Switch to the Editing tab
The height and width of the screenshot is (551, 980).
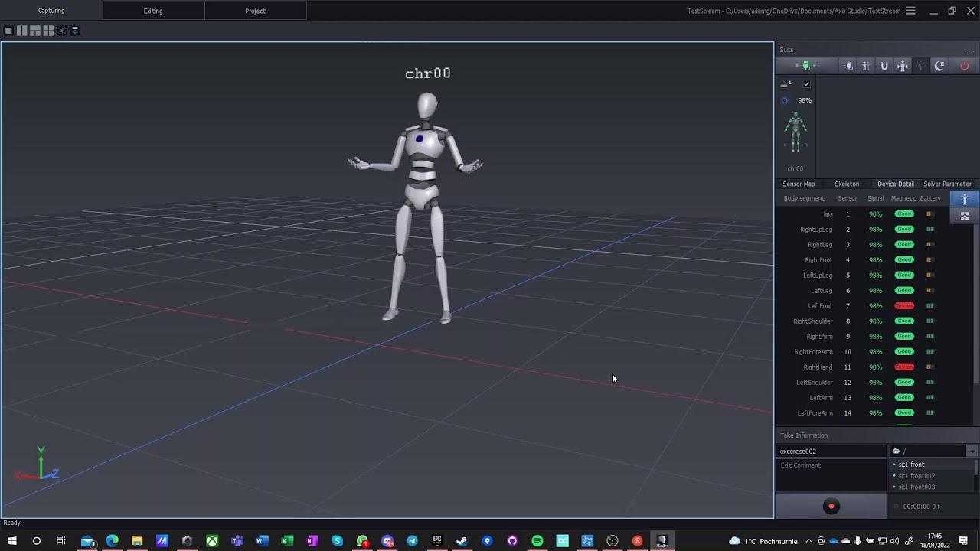pyautogui.click(x=153, y=11)
